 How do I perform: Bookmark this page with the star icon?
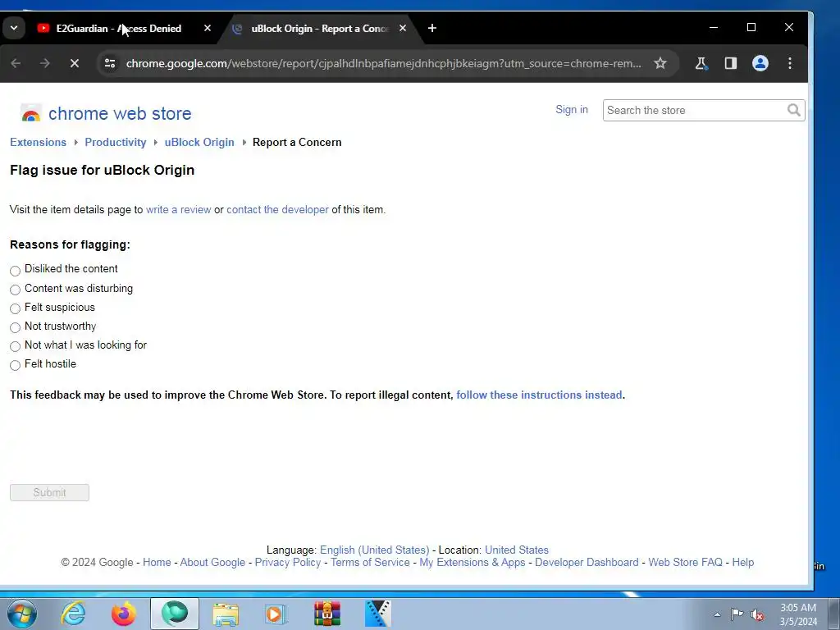point(660,63)
